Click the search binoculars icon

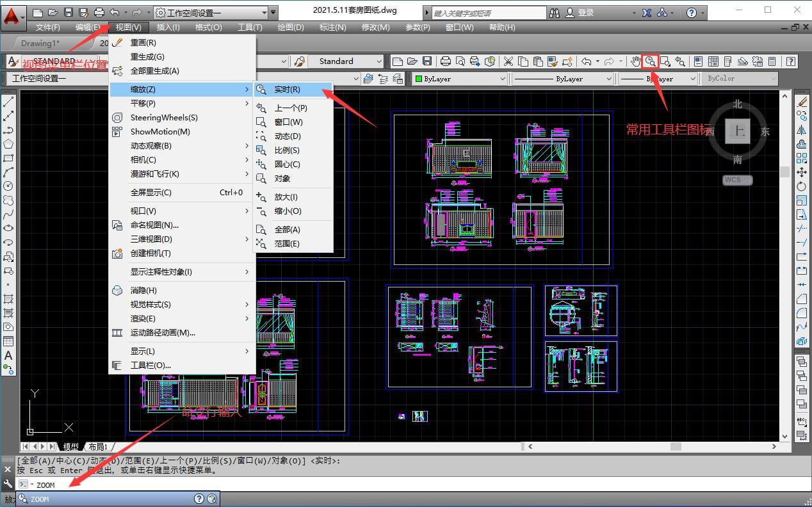point(555,12)
